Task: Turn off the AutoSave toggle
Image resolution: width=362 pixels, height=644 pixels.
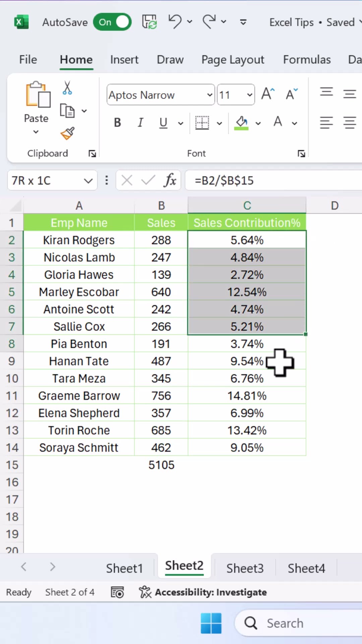Action: point(112,22)
